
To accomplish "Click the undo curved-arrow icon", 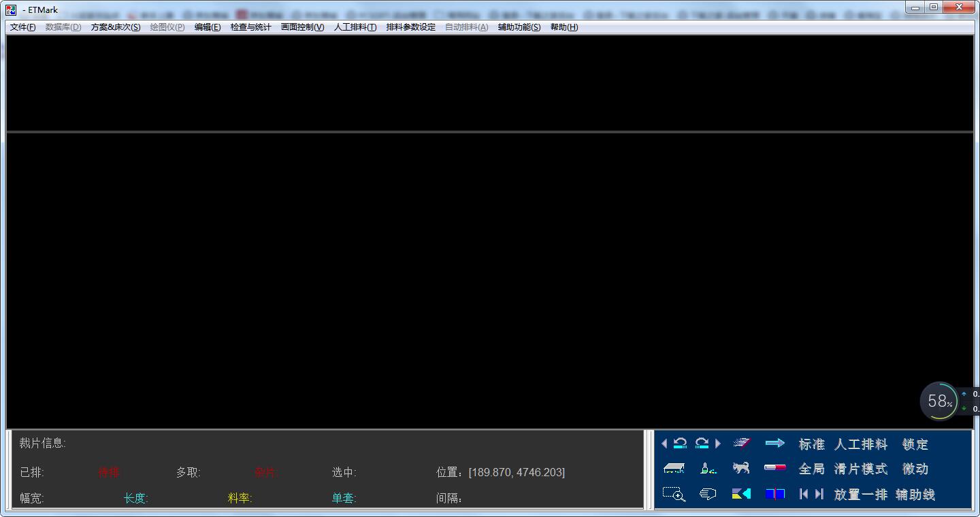I will [680, 444].
